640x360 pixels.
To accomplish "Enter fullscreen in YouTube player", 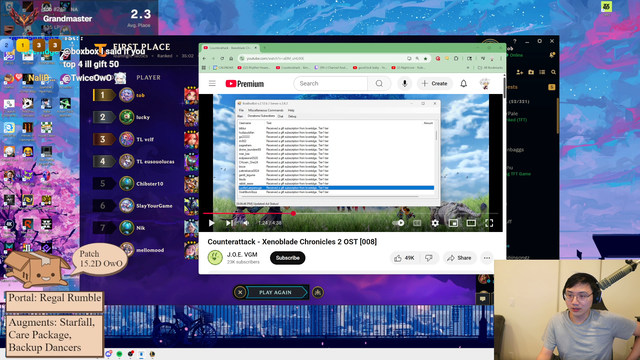I will coord(489,223).
